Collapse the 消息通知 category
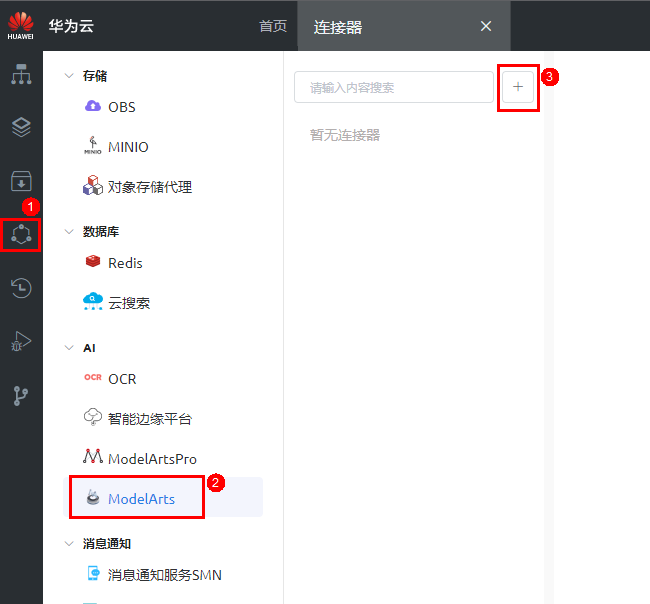The height and width of the screenshot is (604, 650). point(69,543)
